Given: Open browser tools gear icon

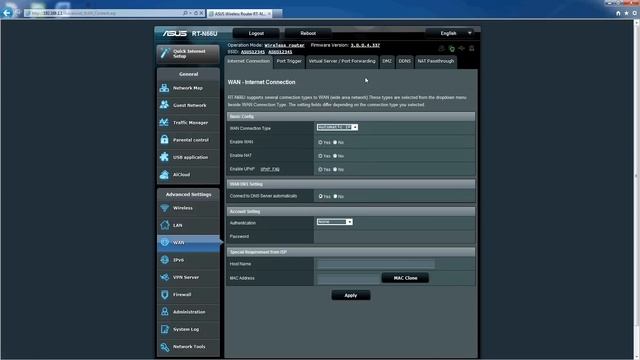Looking at the screenshot, I should (635, 13).
